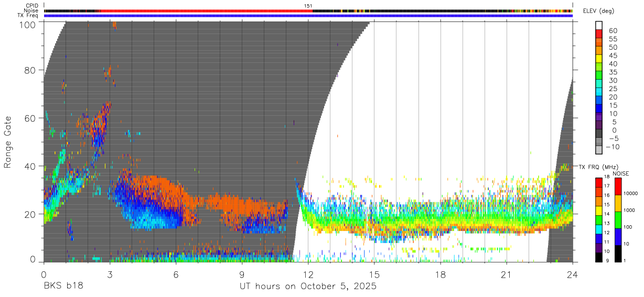The image size is (644, 297).
Task: Click ELEV colorbar label 50
Action: click(612, 47)
